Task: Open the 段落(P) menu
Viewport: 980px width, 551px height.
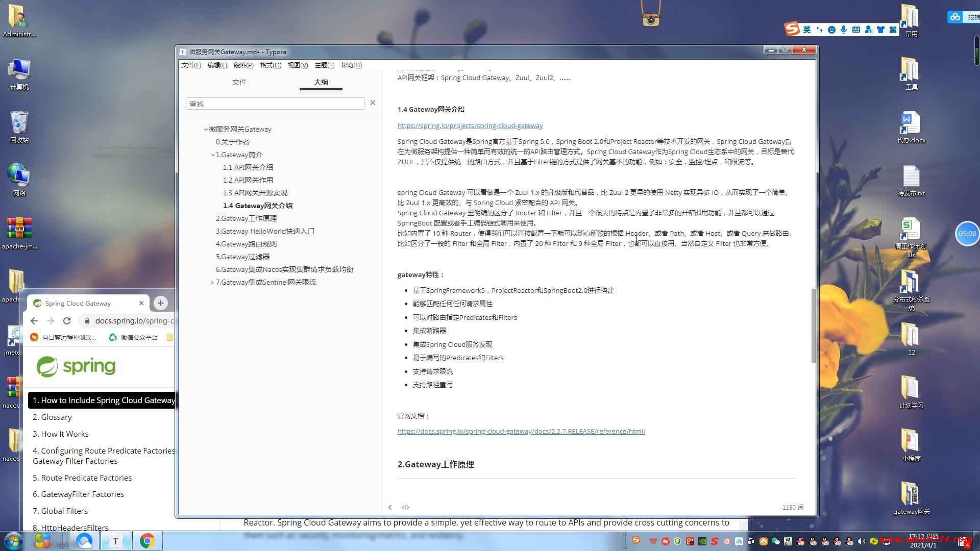Action: 243,65
